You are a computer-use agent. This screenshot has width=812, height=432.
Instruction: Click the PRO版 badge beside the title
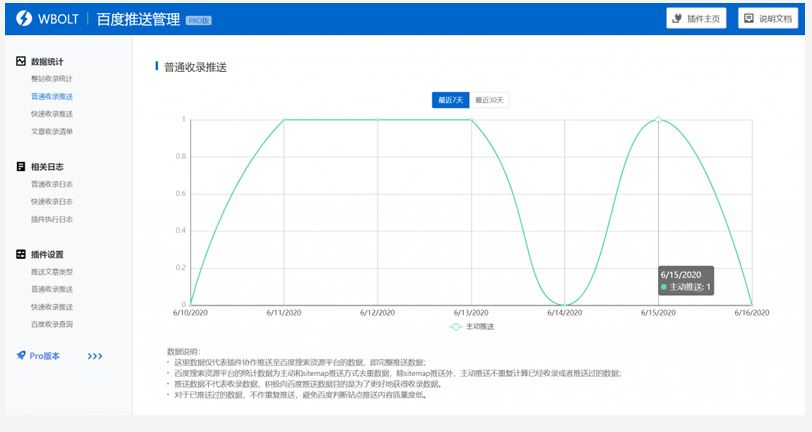pyautogui.click(x=199, y=20)
